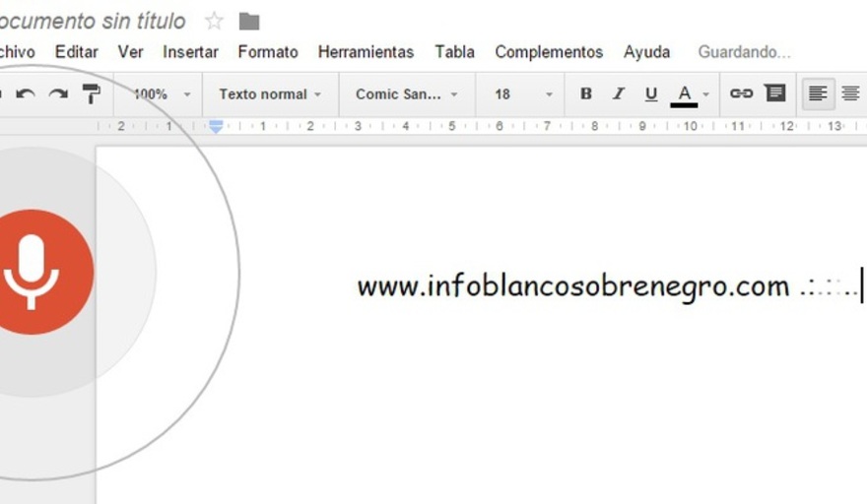Click the red microphone voice typing button
The width and height of the screenshot is (867, 504).
tap(32, 272)
